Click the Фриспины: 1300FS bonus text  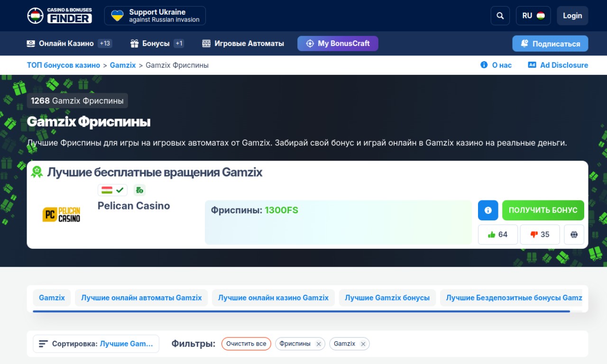[x=255, y=210]
